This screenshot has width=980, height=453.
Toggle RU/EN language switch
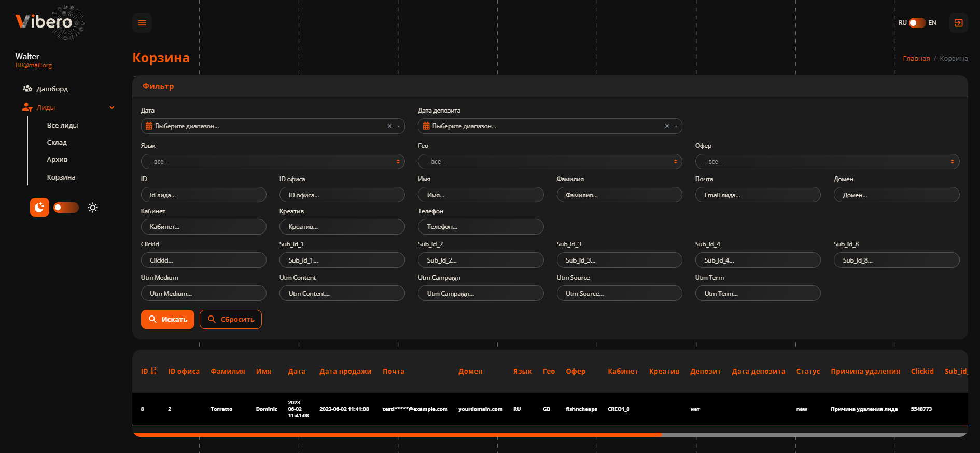tap(917, 23)
